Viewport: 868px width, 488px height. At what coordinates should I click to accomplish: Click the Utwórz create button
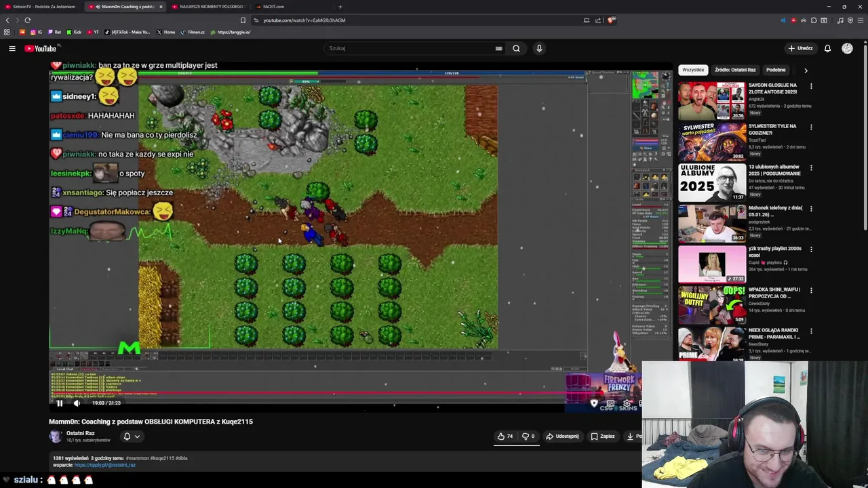click(800, 48)
